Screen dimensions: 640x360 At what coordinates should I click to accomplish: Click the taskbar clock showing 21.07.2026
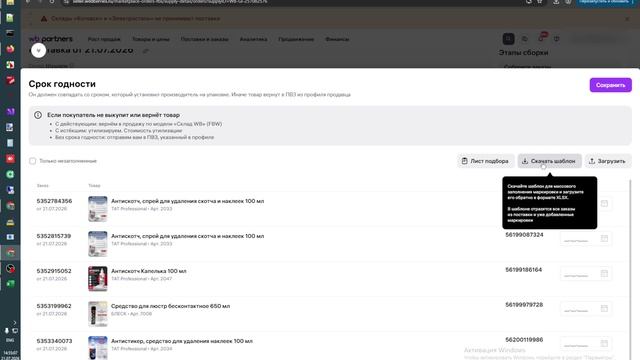[x=10, y=355]
